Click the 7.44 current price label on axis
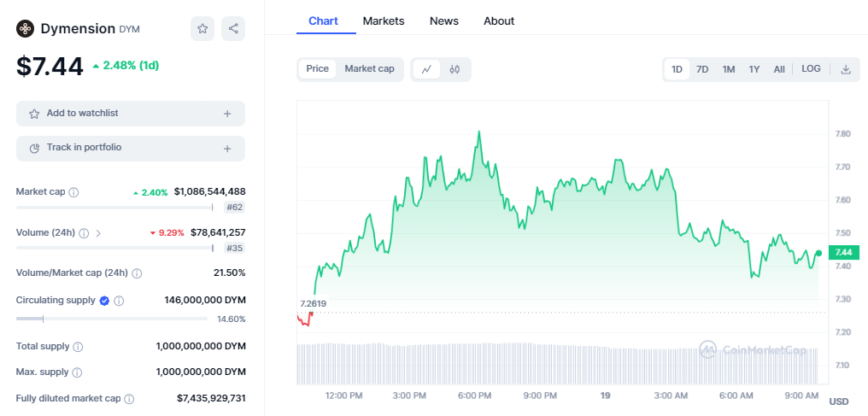This screenshot has width=868, height=416. click(843, 252)
